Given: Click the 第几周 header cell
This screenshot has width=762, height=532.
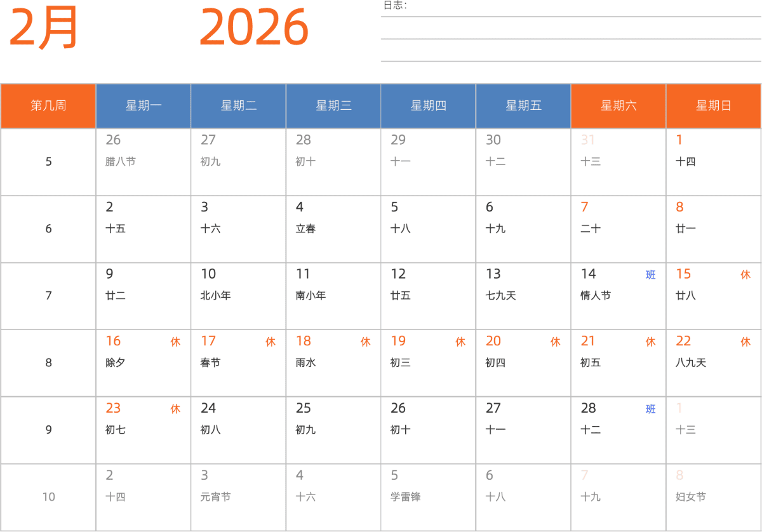Looking at the screenshot, I should [x=48, y=106].
